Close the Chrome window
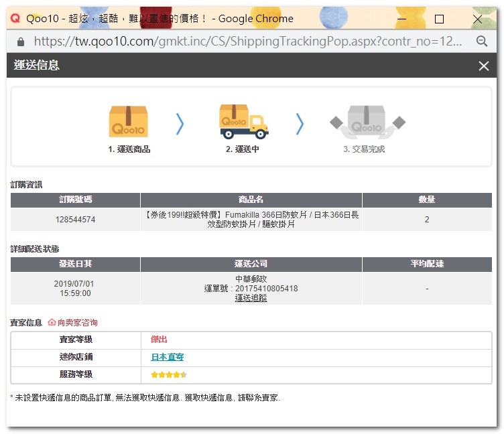The width and height of the screenshot is (504, 434). click(477, 19)
